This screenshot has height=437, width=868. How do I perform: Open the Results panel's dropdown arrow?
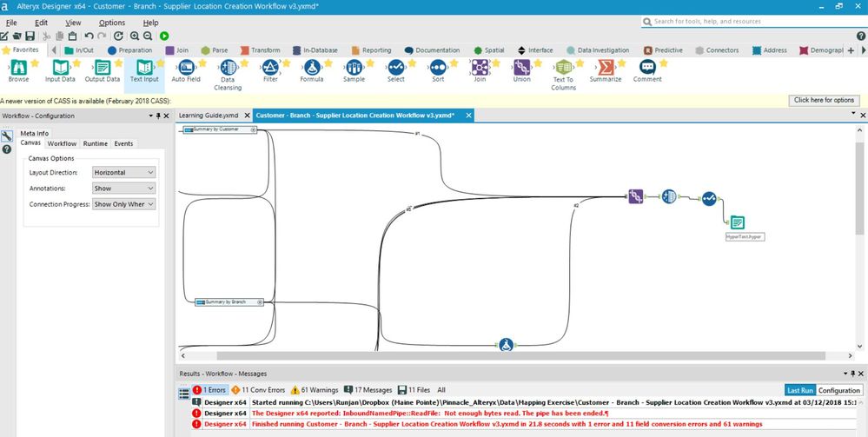click(845, 374)
